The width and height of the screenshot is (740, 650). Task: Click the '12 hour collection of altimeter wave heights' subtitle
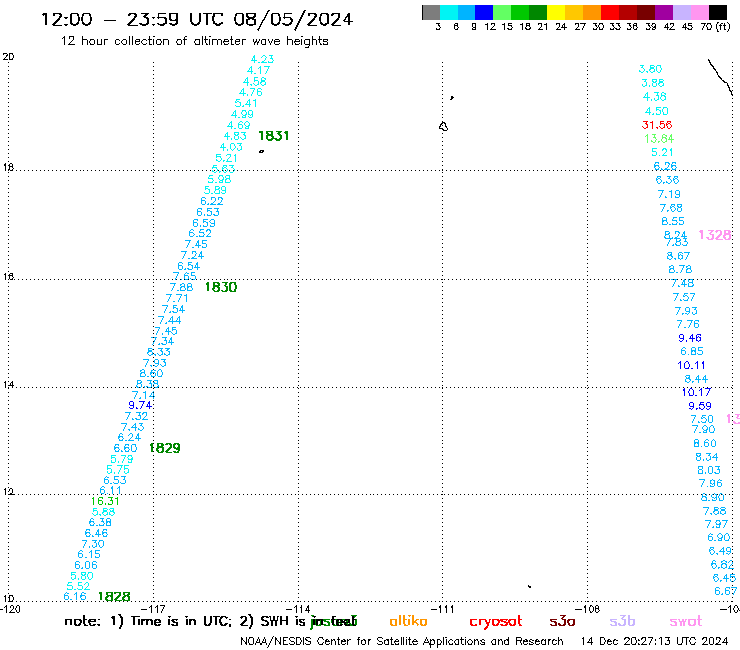point(194,41)
